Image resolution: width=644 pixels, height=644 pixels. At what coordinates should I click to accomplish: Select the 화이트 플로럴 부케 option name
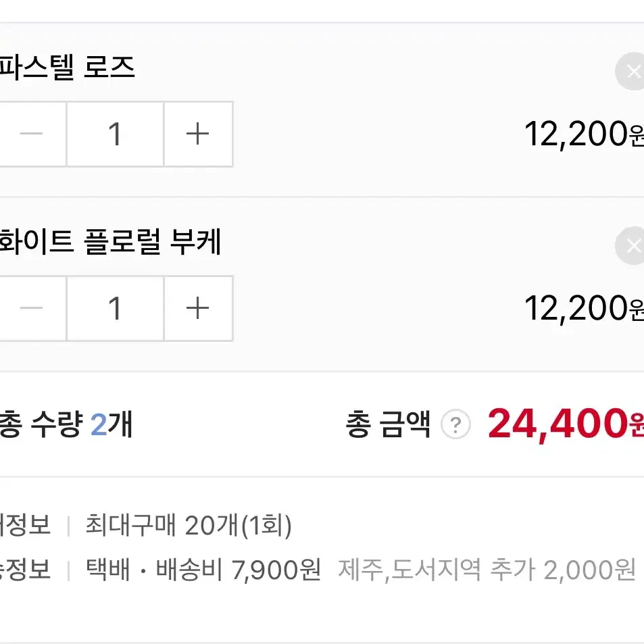coord(111,241)
